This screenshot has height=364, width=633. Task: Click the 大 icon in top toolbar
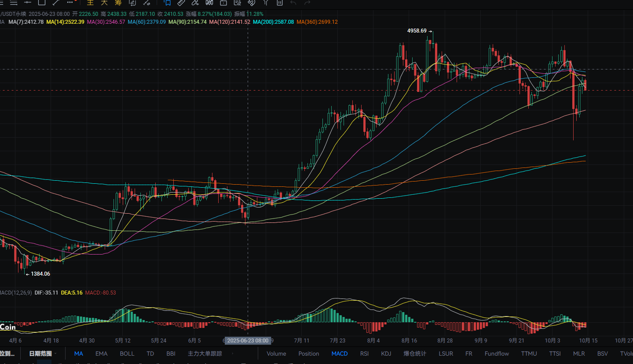point(104,3)
